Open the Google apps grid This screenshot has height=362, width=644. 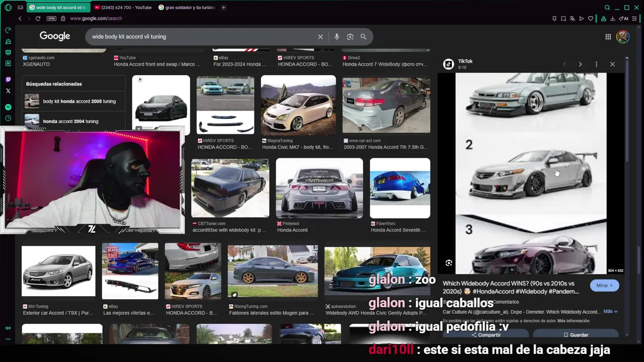click(x=608, y=37)
